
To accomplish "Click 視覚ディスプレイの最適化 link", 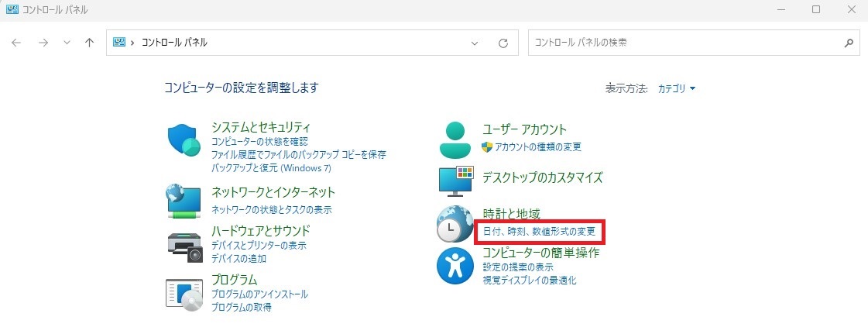I will tap(530, 281).
